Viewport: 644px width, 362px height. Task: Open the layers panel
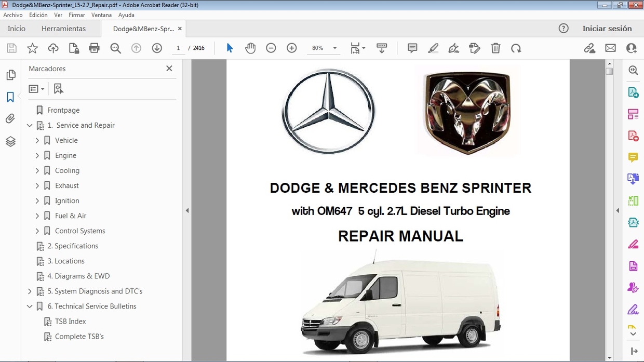[x=11, y=141]
